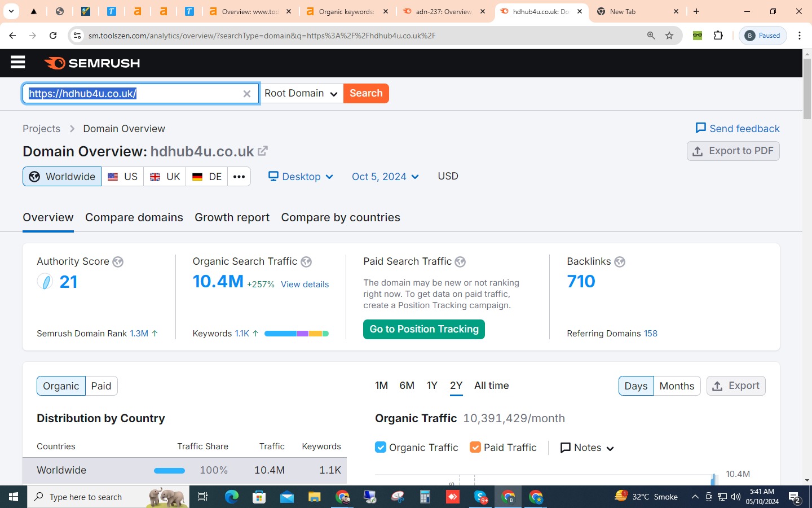Switch to Compare domains tab
Screen dimensions: 812x508
point(134,218)
